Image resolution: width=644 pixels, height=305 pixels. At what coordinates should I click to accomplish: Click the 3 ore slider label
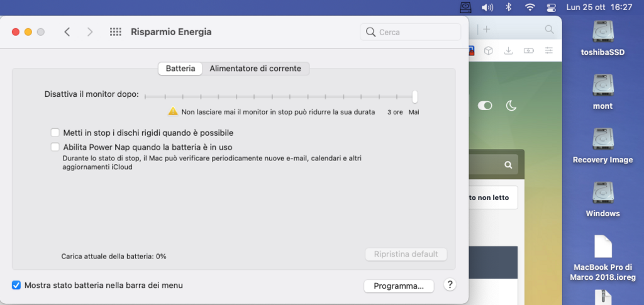395,112
